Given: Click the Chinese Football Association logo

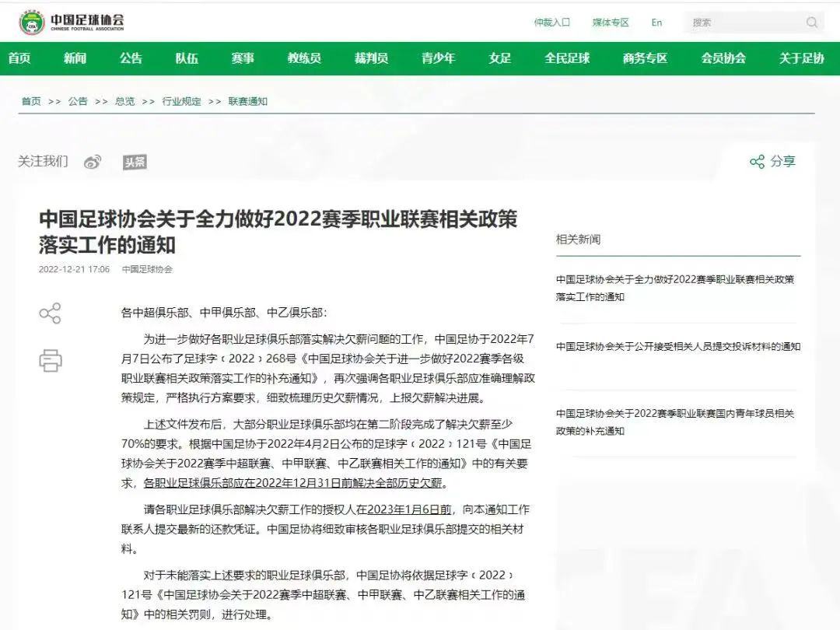Looking at the screenshot, I should [x=72, y=22].
